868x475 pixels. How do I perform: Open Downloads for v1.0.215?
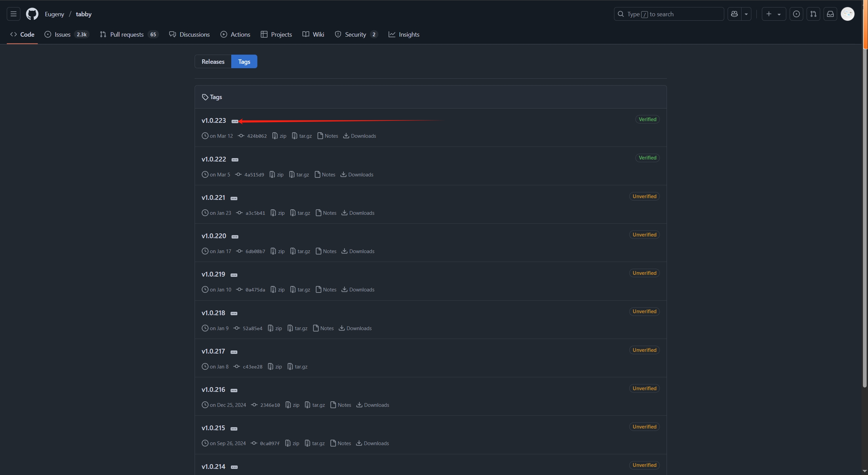pyautogui.click(x=373, y=443)
